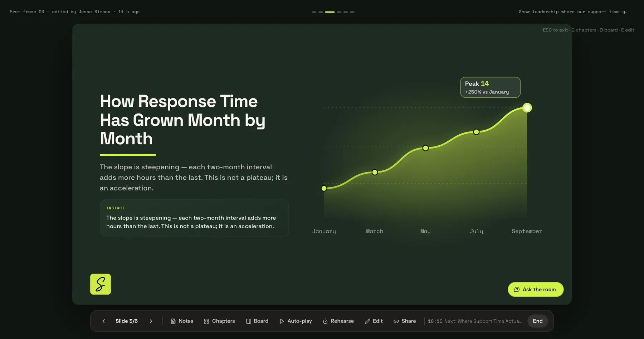Click Ask the room button
Screen dimensions: 644x339
pyautogui.click(x=536, y=289)
